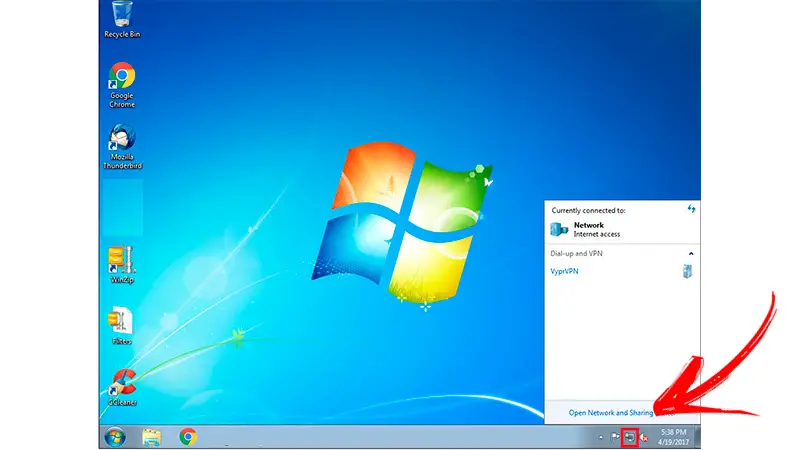Click the muted volume tray icon
Viewport: 800px width, 450px height.
click(x=644, y=437)
